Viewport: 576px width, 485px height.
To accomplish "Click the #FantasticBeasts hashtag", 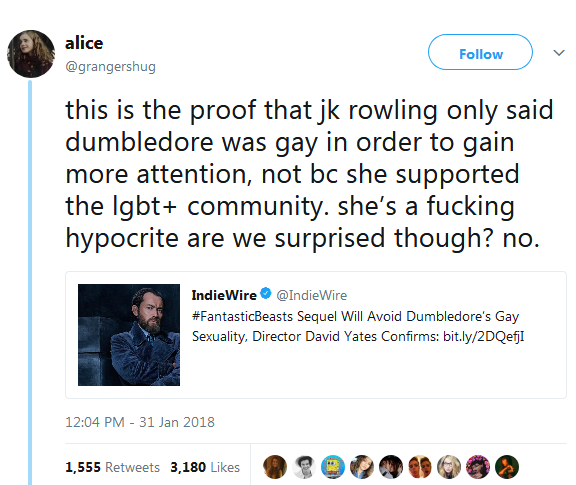I will pos(242,316).
